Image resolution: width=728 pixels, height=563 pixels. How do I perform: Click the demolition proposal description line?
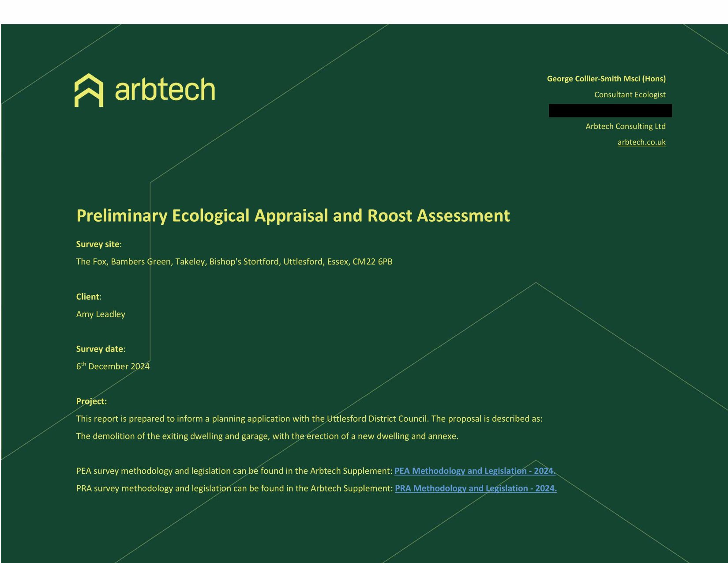267,436
